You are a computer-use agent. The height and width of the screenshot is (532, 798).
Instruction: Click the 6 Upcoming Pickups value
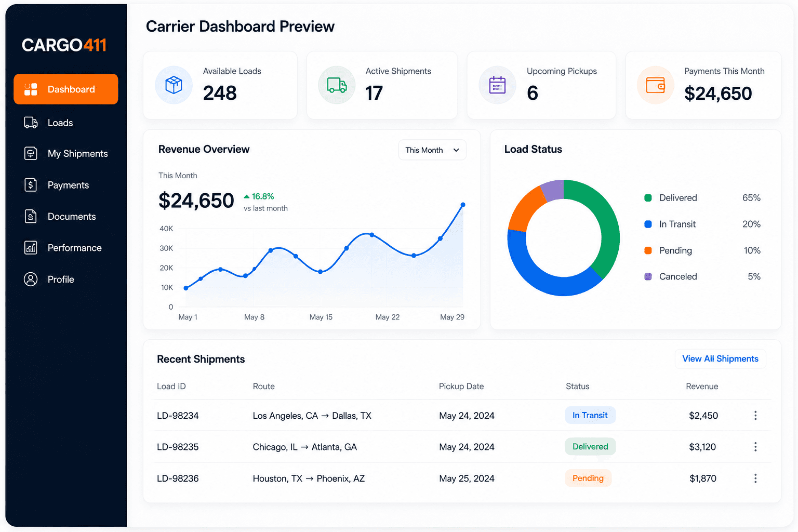pos(533,94)
